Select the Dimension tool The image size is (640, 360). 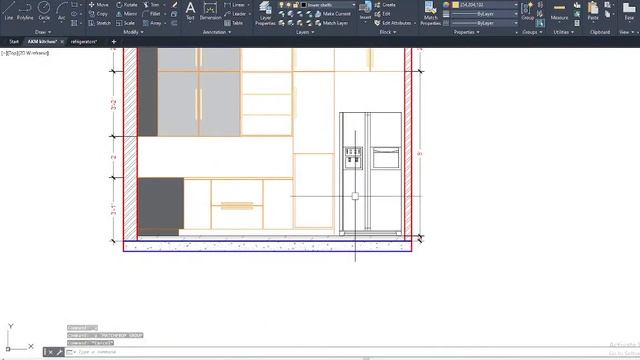tap(210, 11)
